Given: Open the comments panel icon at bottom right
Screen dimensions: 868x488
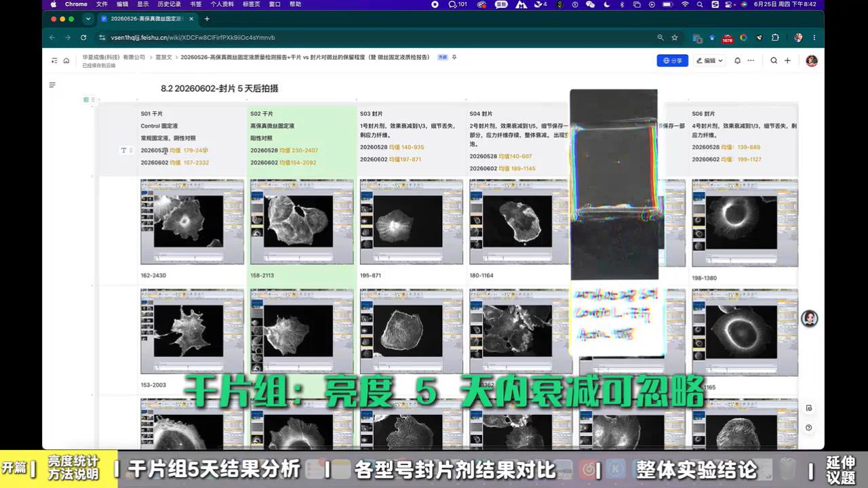Looking at the screenshot, I should coord(809,408).
